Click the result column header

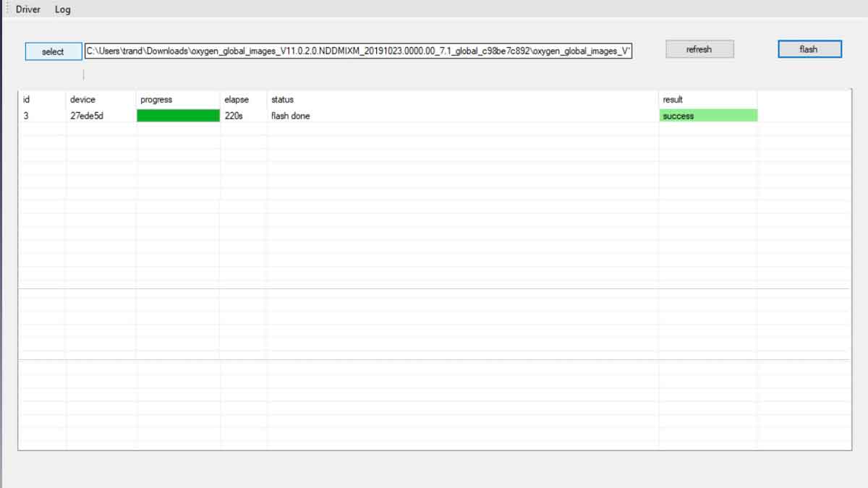click(673, 100)
